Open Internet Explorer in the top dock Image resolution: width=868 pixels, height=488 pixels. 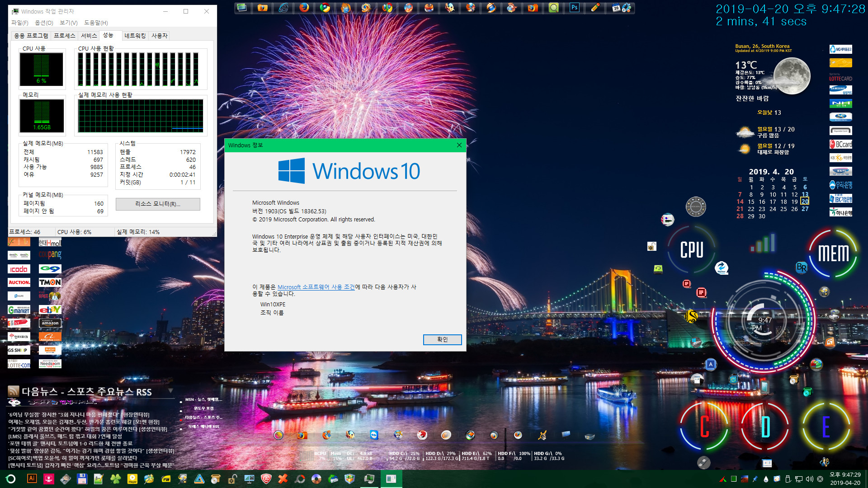coord(283,8)
